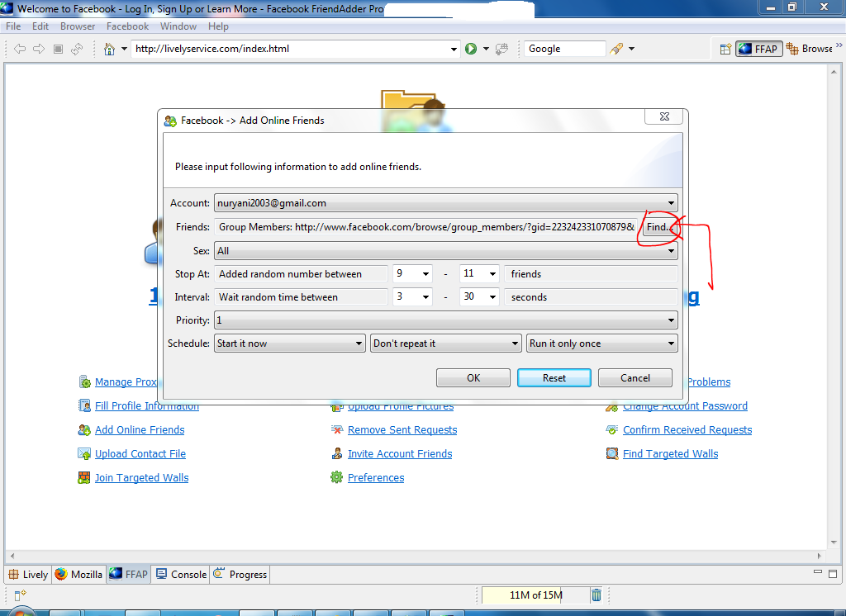Open the dropdown arrow after the search icon

coord(631,49)
